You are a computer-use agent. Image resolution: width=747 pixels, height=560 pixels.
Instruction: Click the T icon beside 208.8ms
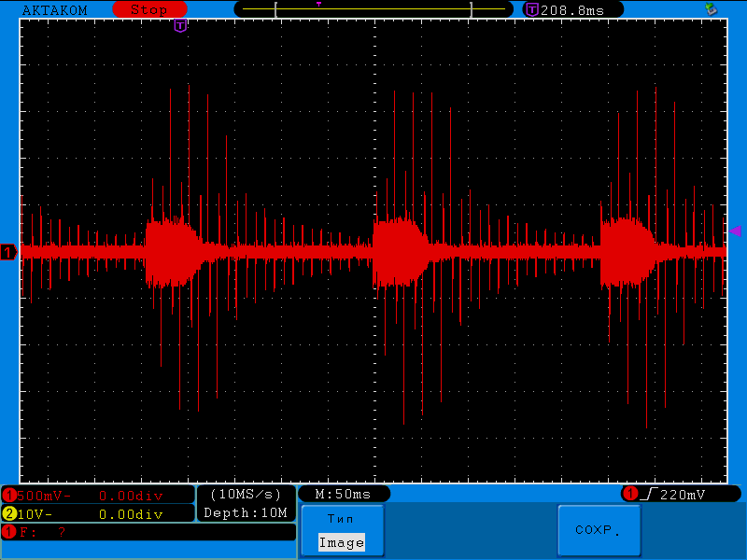[532, 9]
